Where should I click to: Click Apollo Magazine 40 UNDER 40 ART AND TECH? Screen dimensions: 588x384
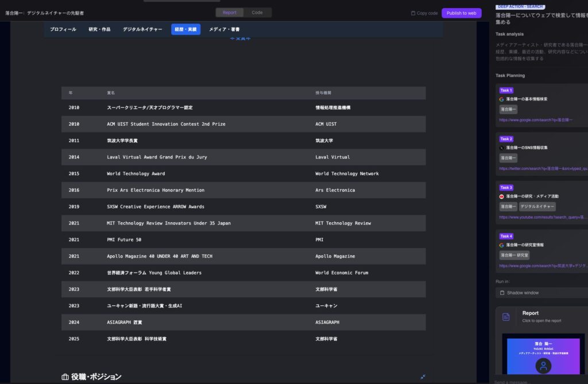160,256
